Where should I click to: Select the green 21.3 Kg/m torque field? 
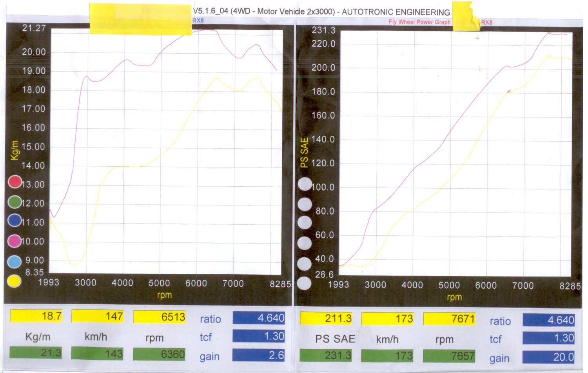tap(36, 353)
